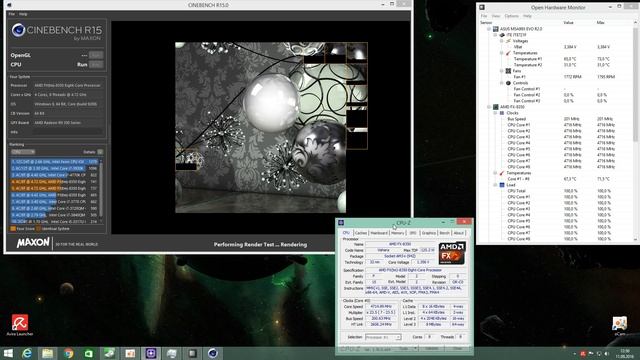Select the CPU Total load row

tap(556, 191)
